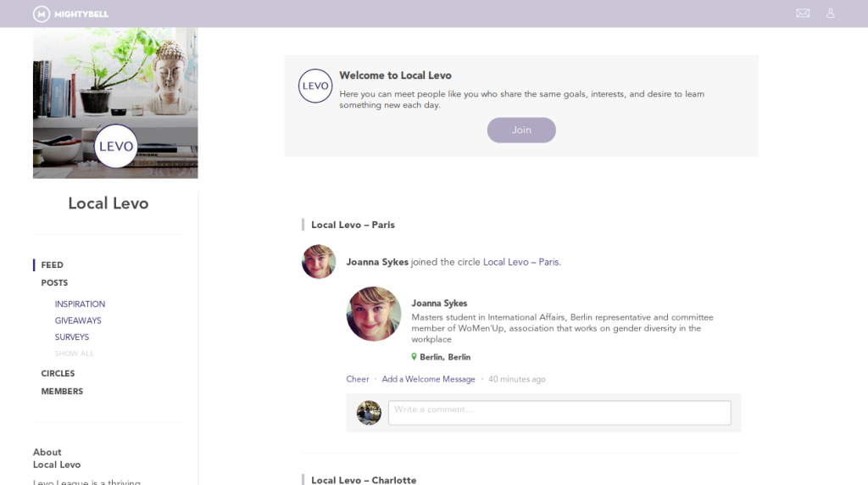Image resolution: width=868 pixels, height=485 pixels.
Task: Open the Members section
Action: pos(62,392)
